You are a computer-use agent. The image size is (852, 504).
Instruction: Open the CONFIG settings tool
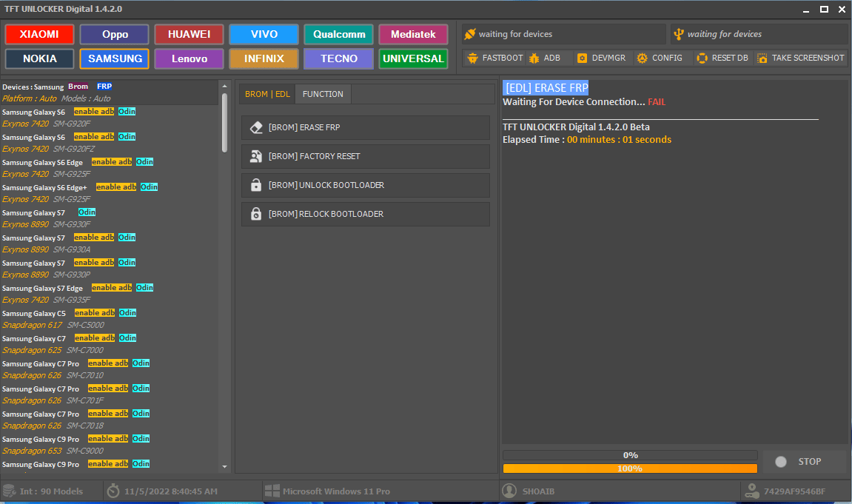tap(659, 57)
